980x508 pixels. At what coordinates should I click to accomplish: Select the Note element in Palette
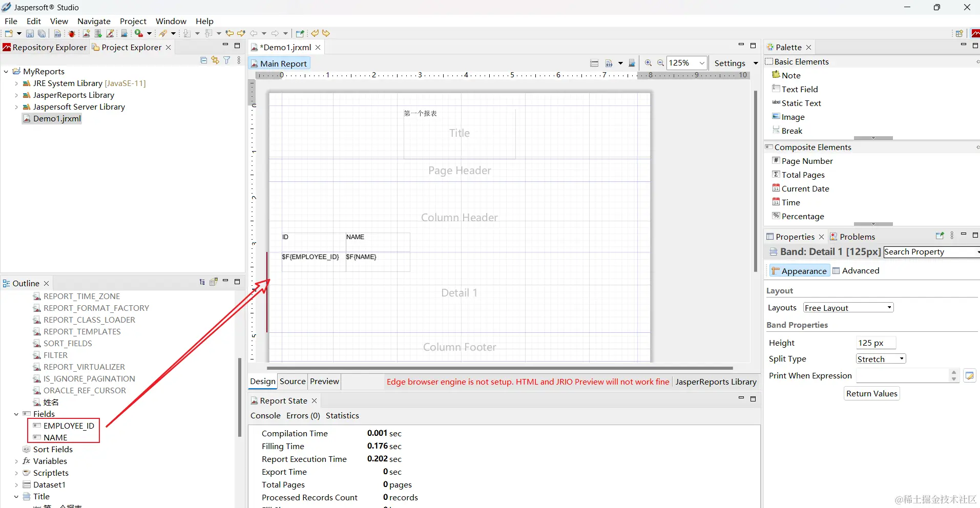coord(786,75)
